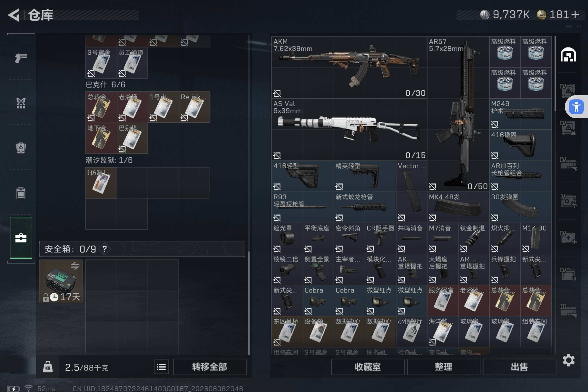Select the AKM 7.62x39mm rifle
588x392 pixels.
coord(349,67)
